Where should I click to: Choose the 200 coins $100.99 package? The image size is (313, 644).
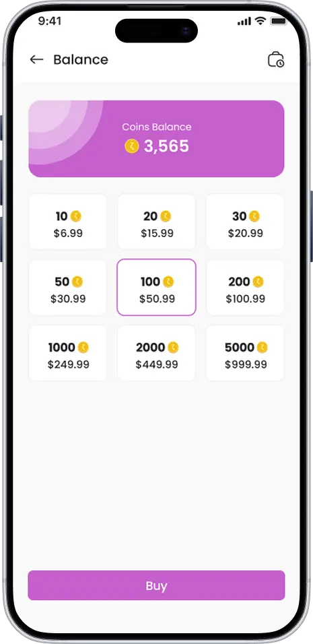245,288
